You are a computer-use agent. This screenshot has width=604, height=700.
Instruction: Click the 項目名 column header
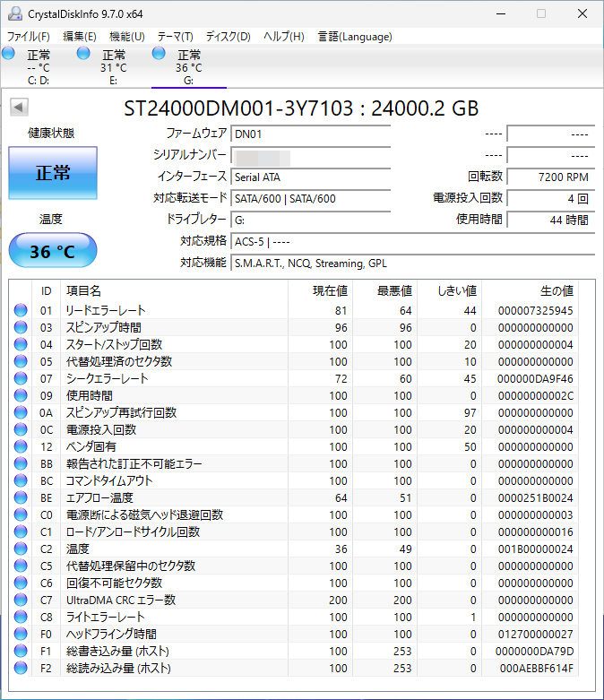point(84,290)
